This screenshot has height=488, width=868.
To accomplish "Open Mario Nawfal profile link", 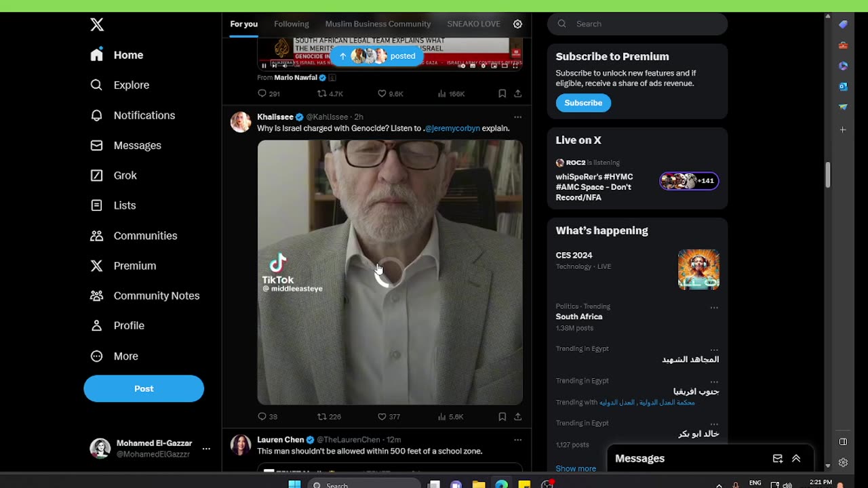I will tap(296, 77).
